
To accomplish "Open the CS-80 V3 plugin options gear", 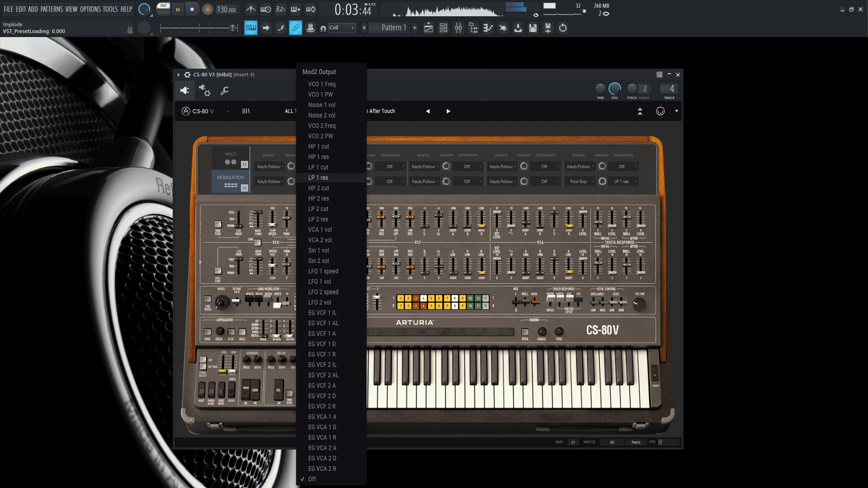I will click(x=187, y=75).
